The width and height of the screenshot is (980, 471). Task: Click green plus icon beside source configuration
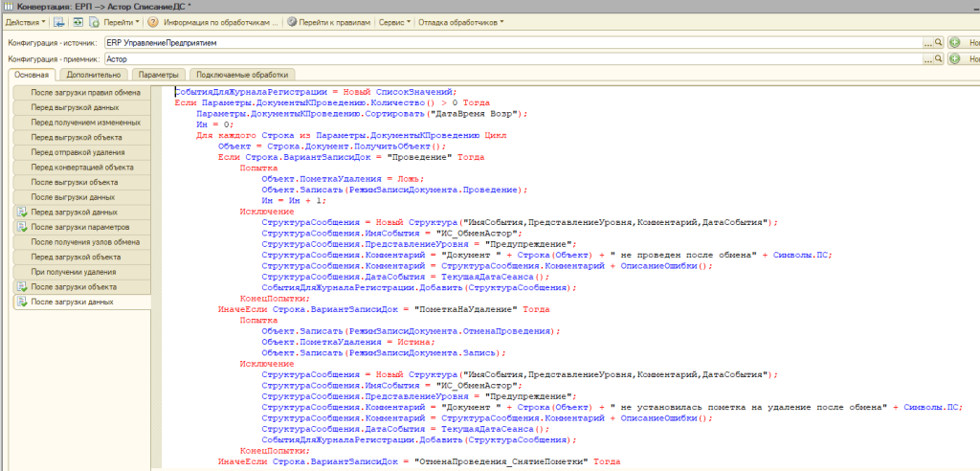(x=956, y=43)
